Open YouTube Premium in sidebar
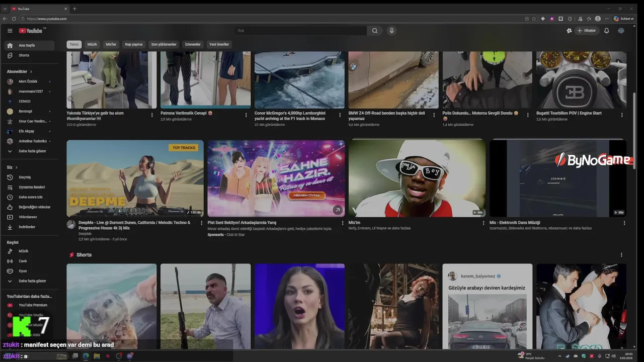Image resolution: width=644 pixels, height=362 pixels. (29, 305)
